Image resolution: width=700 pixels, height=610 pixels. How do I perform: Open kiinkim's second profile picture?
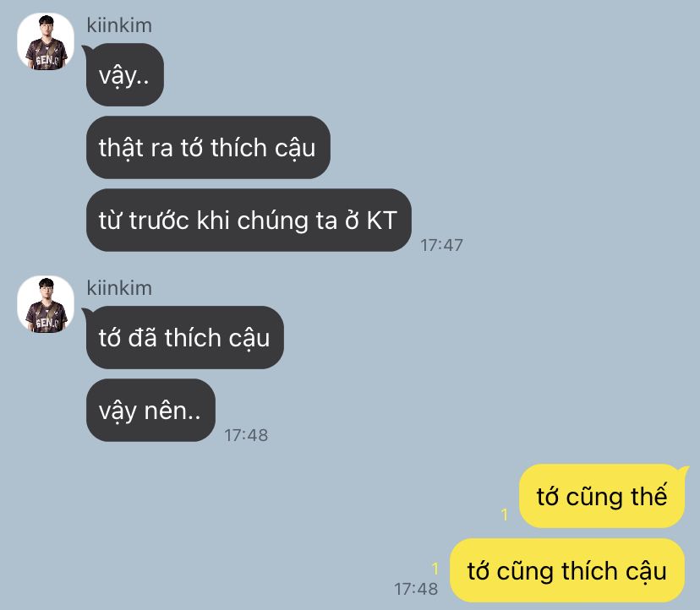[x=46, y=304]
